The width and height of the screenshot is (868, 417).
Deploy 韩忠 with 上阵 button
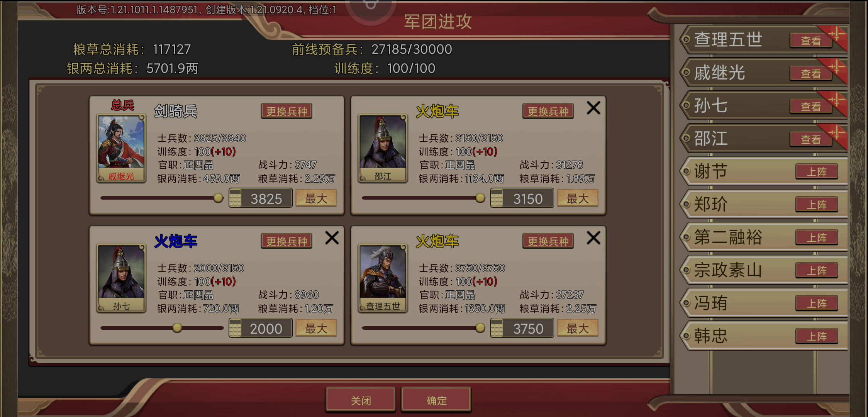(817, 336)
